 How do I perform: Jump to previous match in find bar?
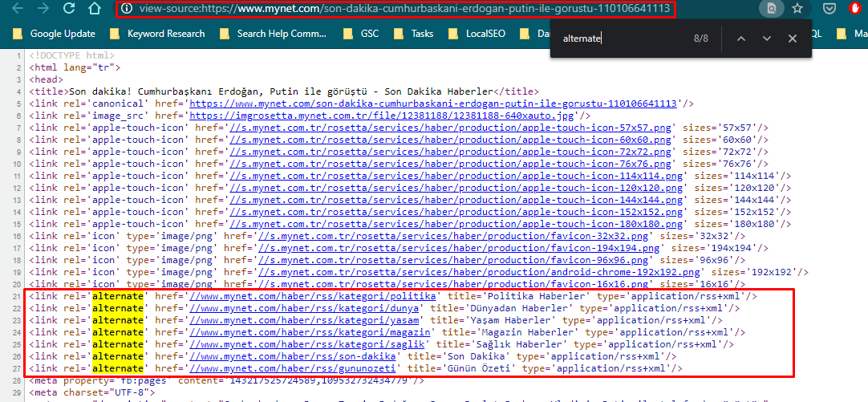[x=741, y=39]
